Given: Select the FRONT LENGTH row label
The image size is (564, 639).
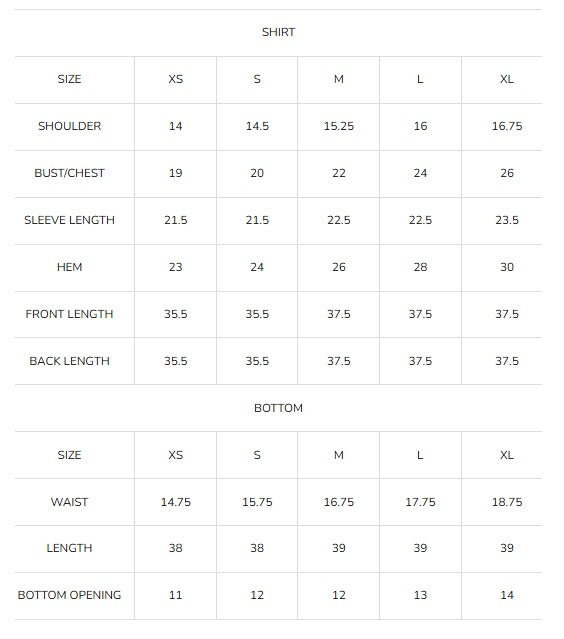Looking at the screenshot, I should pyautogui.click(x=70, y=314).
